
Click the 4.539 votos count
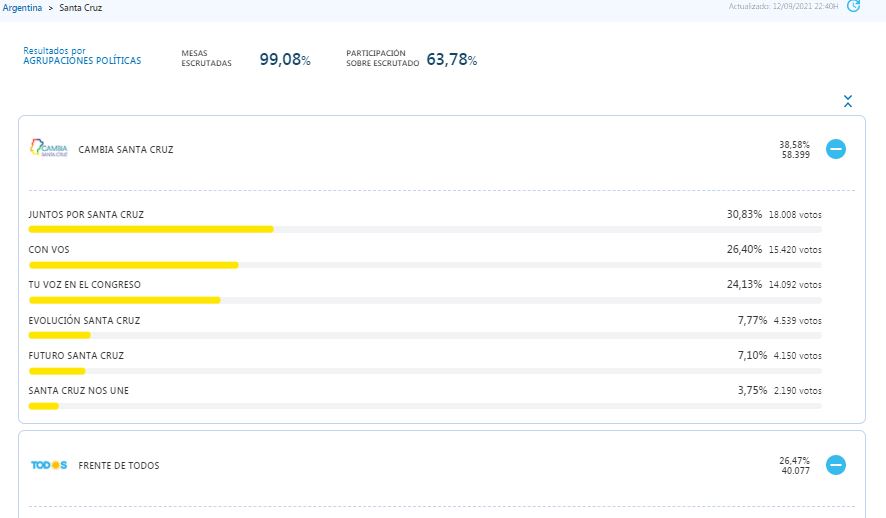pyautogui.click(x=798, y=321)
